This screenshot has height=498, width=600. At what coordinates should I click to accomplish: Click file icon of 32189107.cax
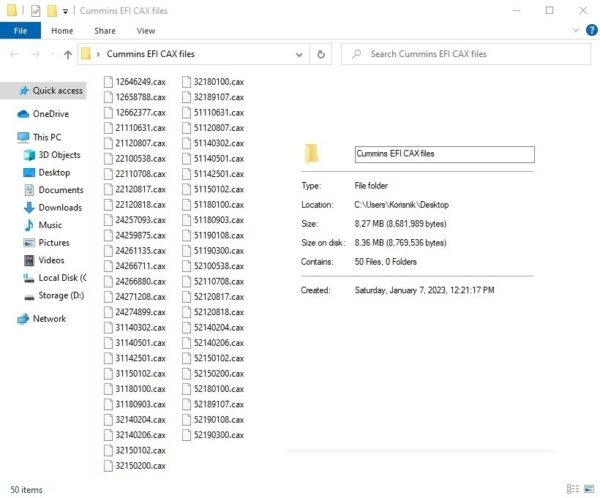[186, 97]
